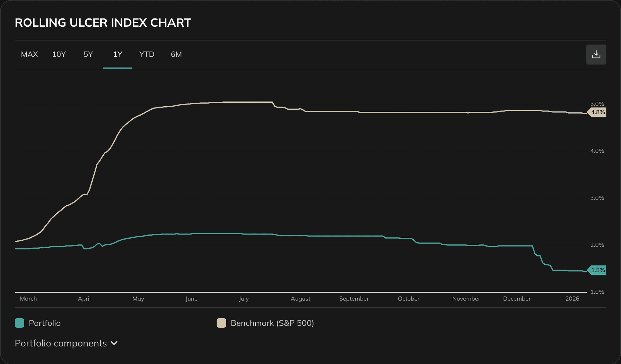Select the 5Y time range
This screenshot has width=621, height=364.
point(88,55)
